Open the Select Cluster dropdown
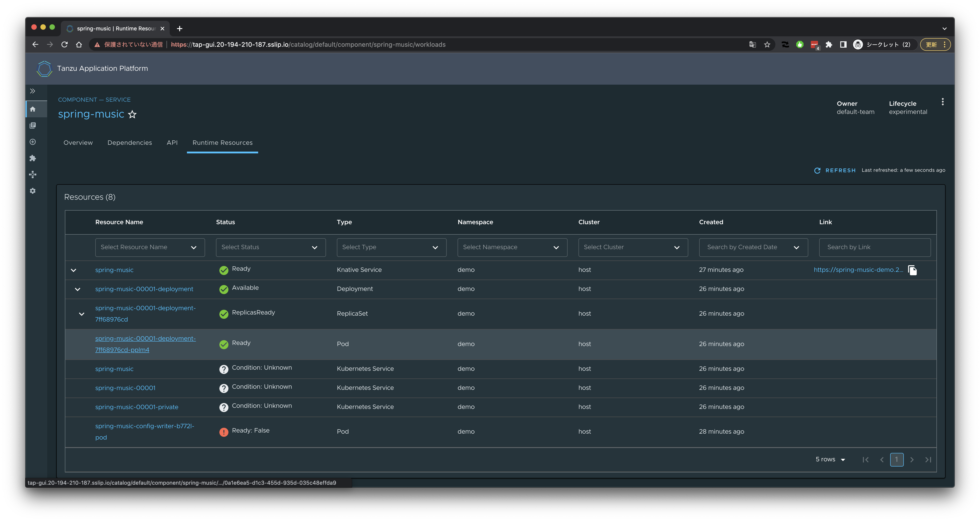 (x=633, y=247)
